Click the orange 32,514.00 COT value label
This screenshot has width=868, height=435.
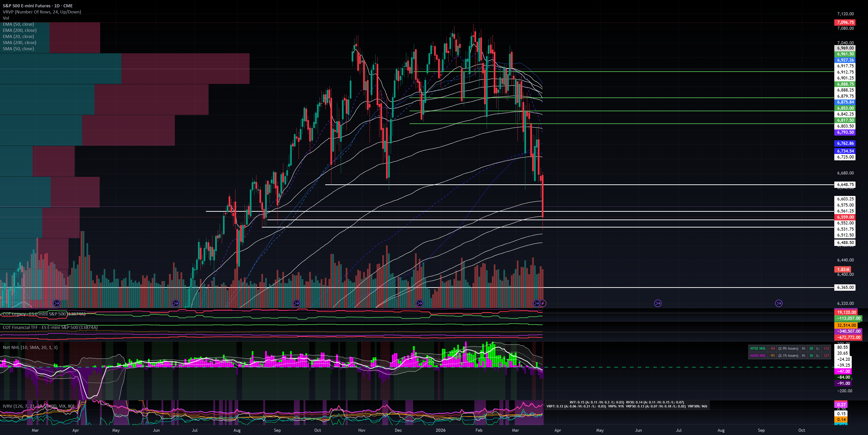[846, 325]
